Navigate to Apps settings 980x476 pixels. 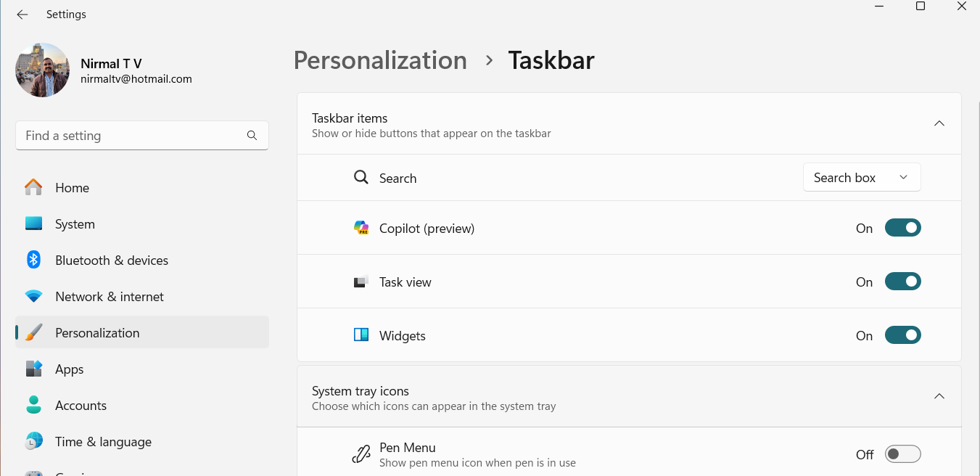pos(142,369)
